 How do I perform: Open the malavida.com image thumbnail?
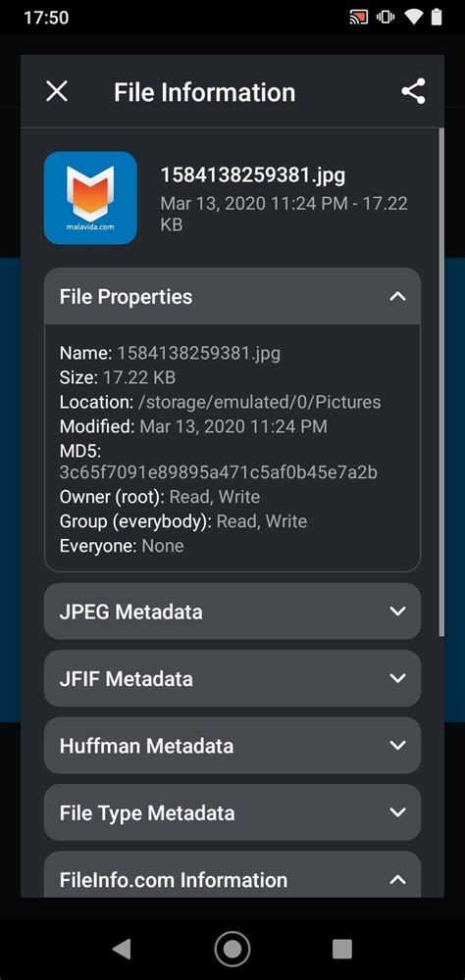point(90,198)
